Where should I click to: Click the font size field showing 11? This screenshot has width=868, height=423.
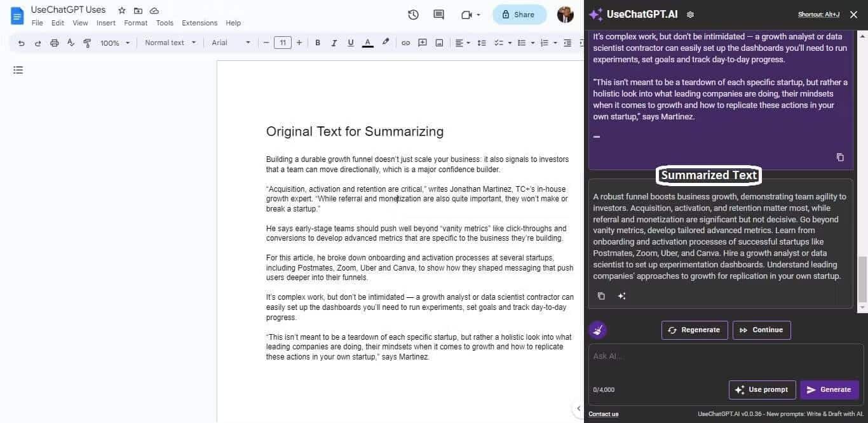[x=283, y=43]
